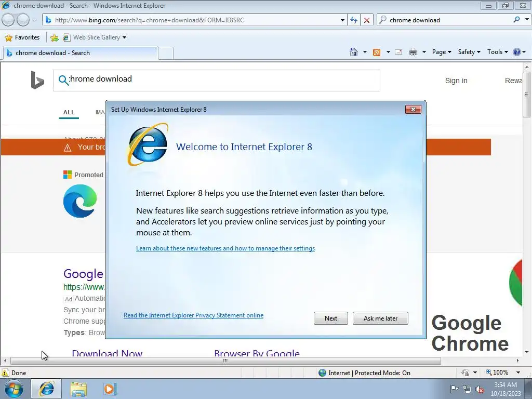This screenshot has height=399, width=532.
Task: Click the Microsoft Edge logo in the promoted result
Action: click(80, 201)
